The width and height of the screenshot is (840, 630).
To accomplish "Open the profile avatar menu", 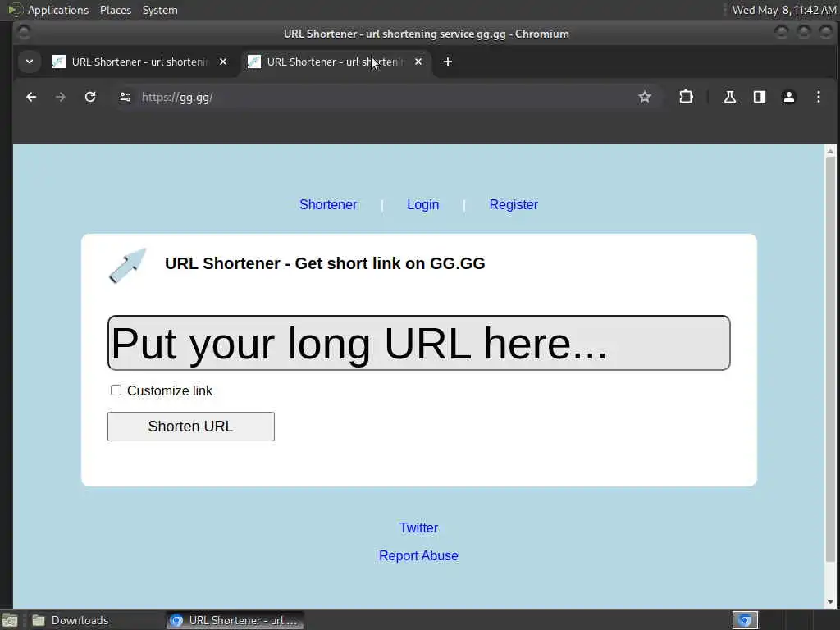I will [788, 97].
